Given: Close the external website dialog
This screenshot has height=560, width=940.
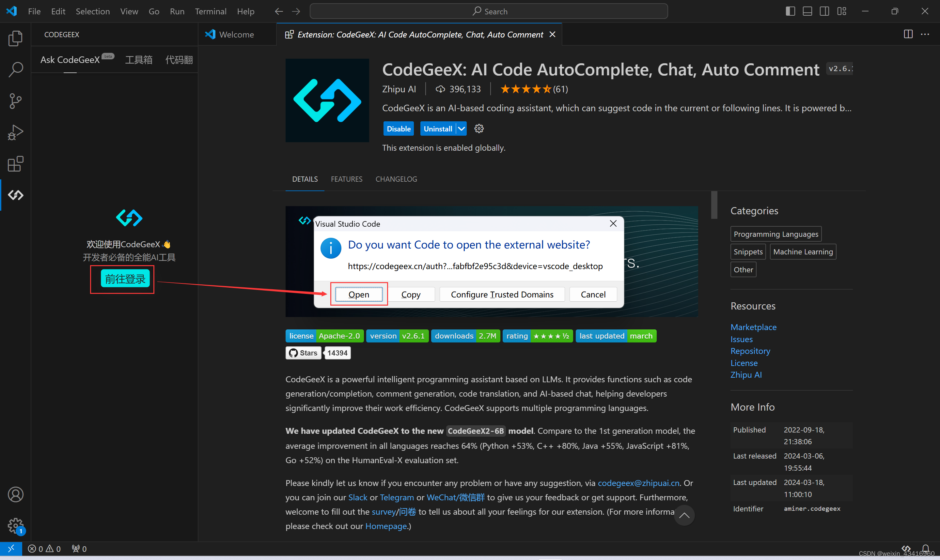Looking at the screenshot, I should (x=613, y=224).
